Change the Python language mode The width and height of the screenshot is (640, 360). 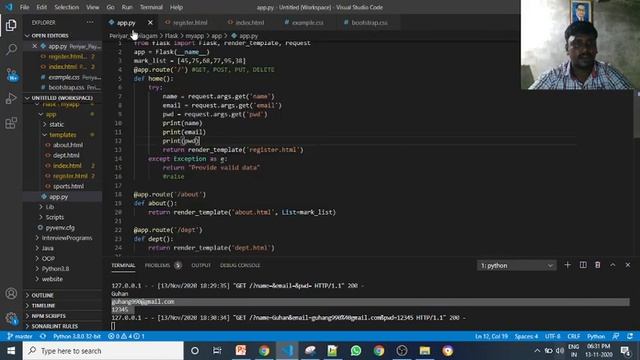tap(596, 336)
